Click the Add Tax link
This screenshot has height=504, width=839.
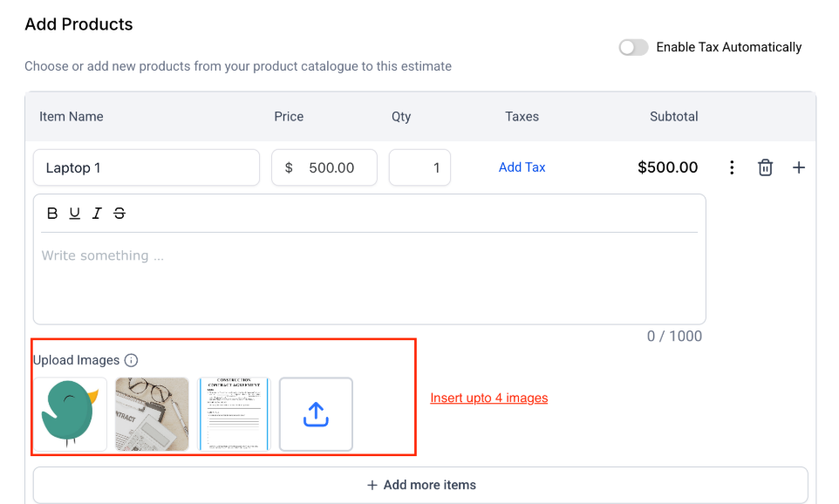pos(522,167)
